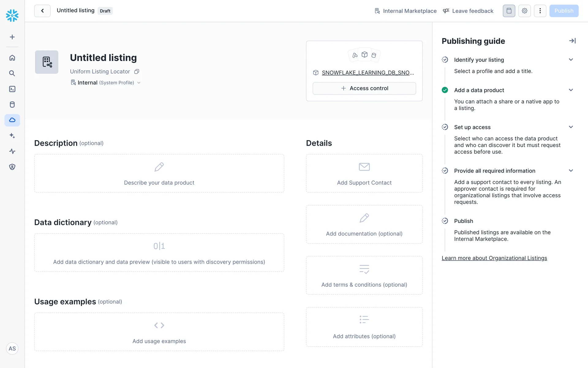Open Learn more about Organizational Listings link
Screen dimensions: 588x368
494,258
